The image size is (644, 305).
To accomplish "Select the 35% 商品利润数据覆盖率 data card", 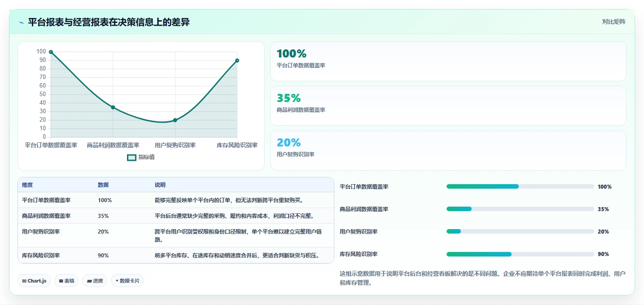I will [448, 106].
